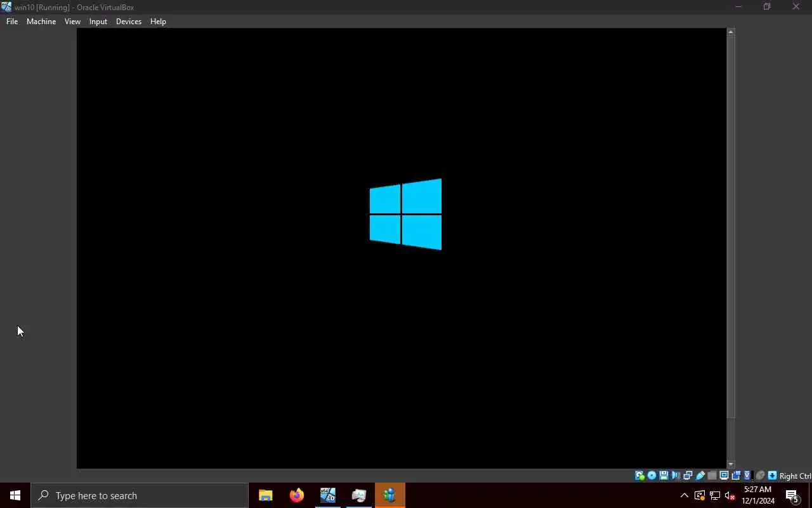Viewport: 812px width, 508px height.
Task: Restore down the VirtualBox window
Action: click(x=767, y=7)
